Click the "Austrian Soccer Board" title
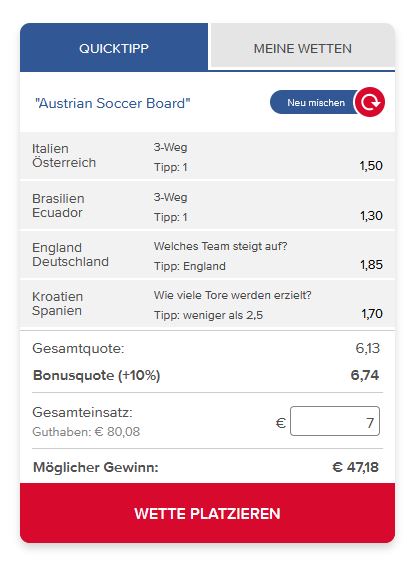 (112, 103)
